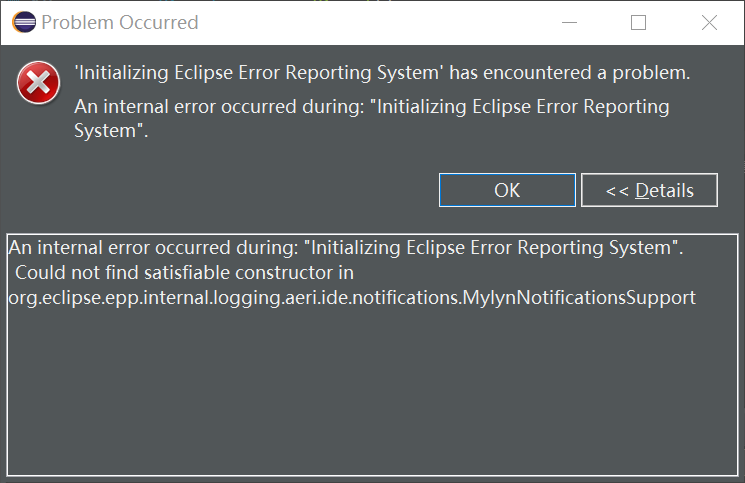Click the Eclipse logo in the title bar
Screen dimensions: 745x483
(24, 22)
